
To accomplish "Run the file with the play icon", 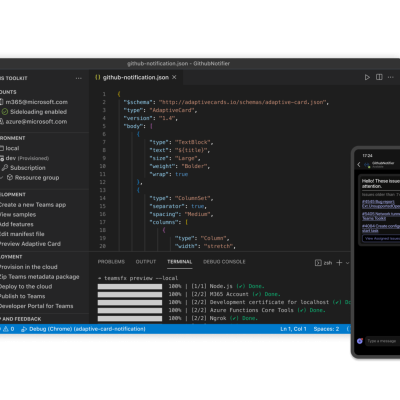I will (x=367, y=77).
